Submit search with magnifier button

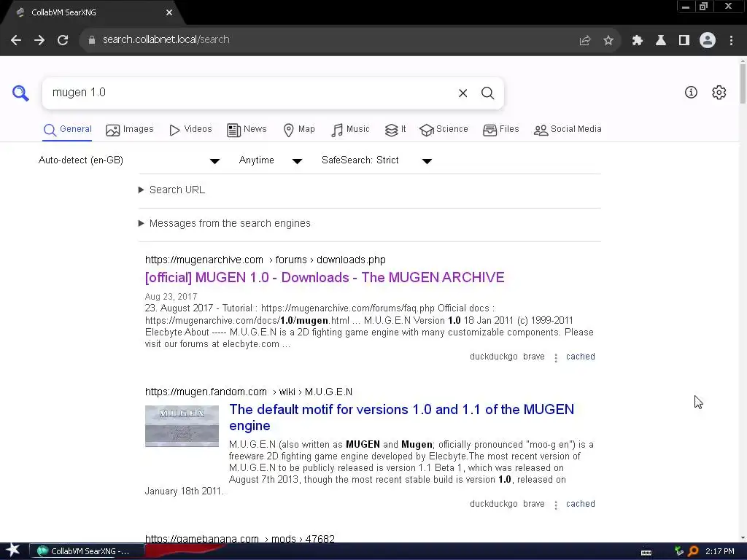(x=487, y=93)
